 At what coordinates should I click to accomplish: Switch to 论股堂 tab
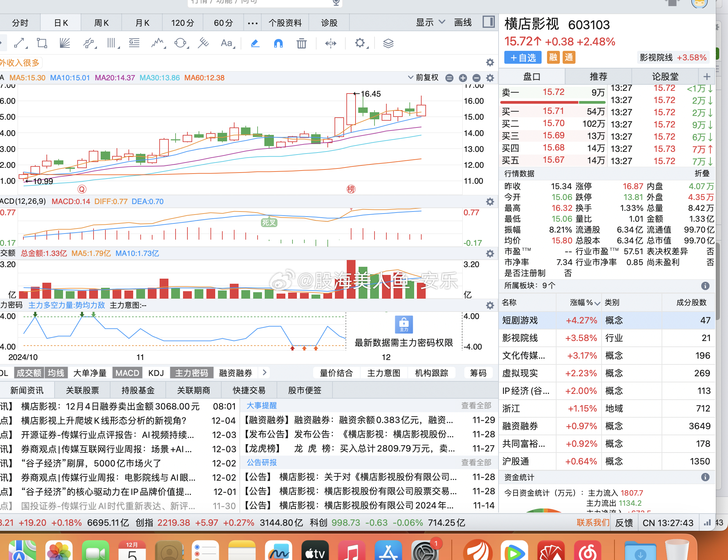click(665, 77)
